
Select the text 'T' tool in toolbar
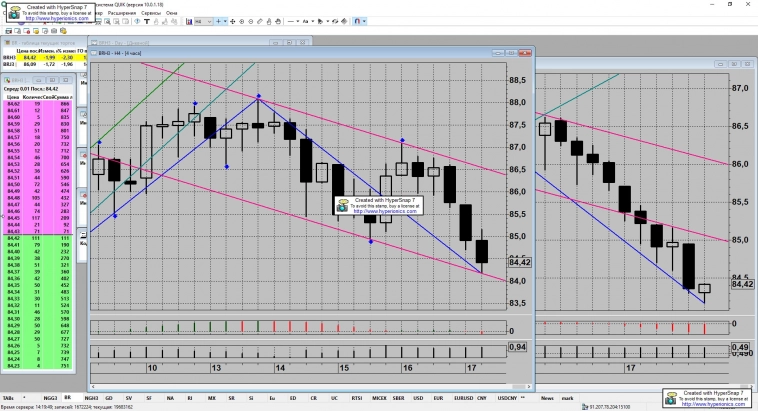tap(147, 21)
